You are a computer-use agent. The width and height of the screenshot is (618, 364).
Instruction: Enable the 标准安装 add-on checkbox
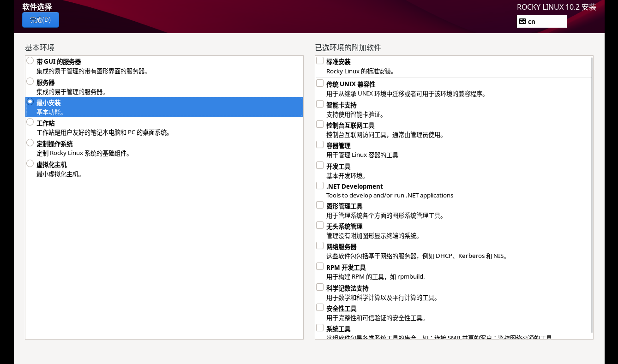coord(320,60)
